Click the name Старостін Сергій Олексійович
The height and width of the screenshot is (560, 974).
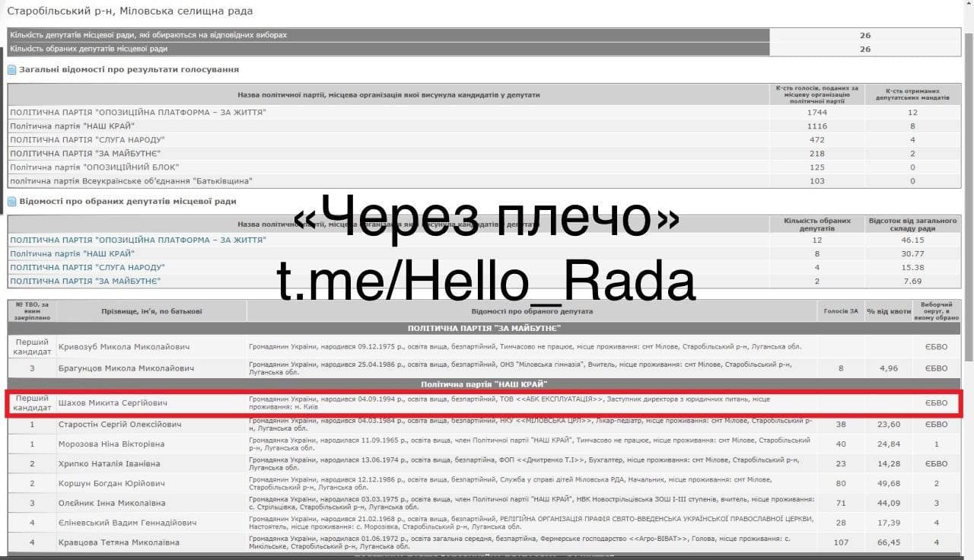pyautogui.click(x=119, y=424)
